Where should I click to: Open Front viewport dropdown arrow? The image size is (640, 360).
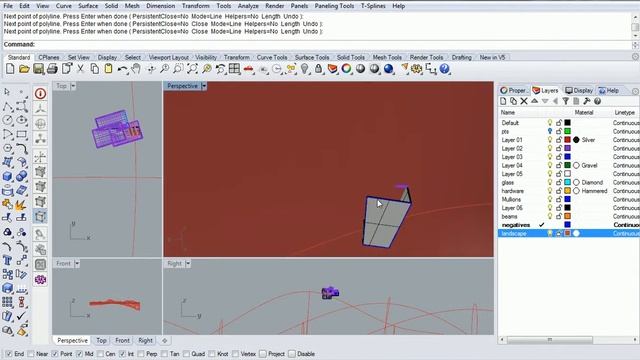tap(77, 263)
